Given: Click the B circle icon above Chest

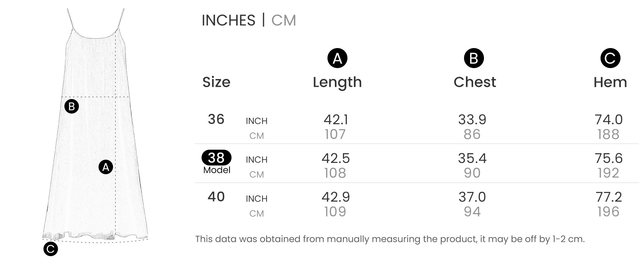Looking at the screenshot, I should point(474,58).
